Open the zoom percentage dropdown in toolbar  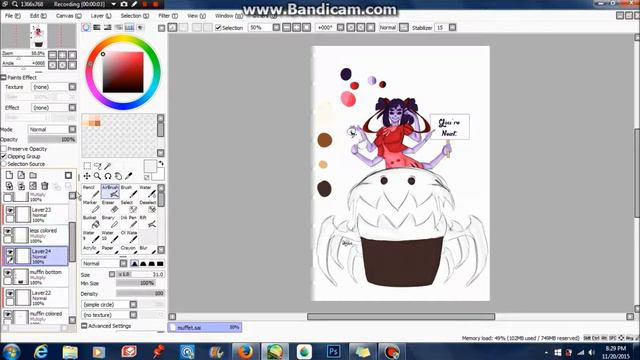pyautogui.click(x=276, y=27)
